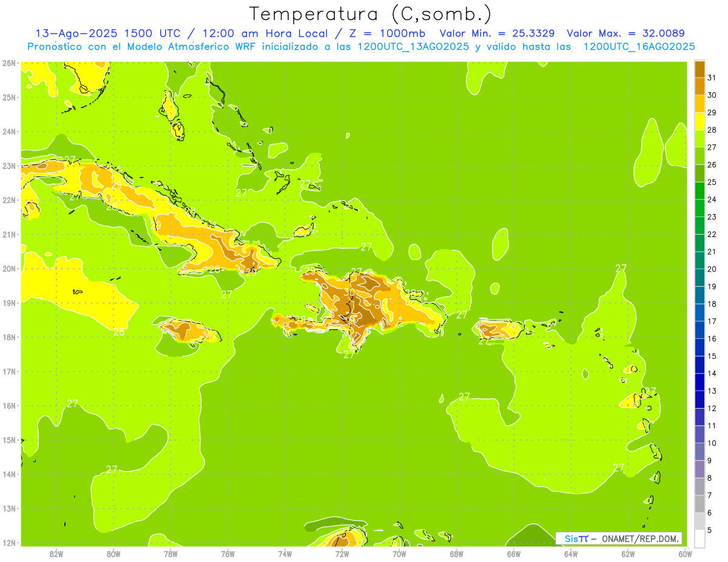
Task: Click the longitude label "64W"
Action: (x=571, y=554)
